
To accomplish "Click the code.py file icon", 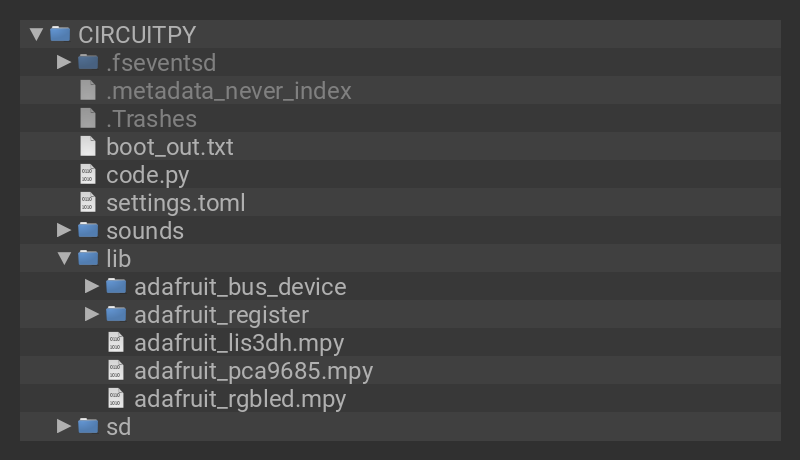I will (x=88, y=174).
